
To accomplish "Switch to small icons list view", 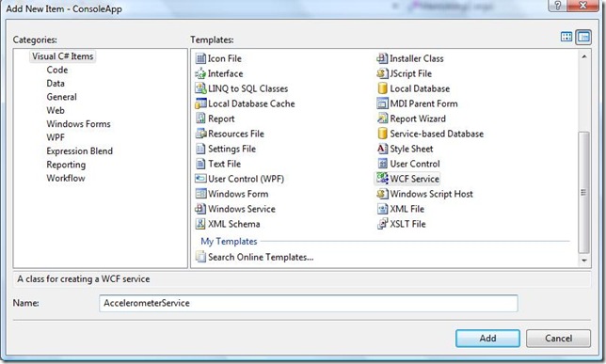I will [583, 38].
